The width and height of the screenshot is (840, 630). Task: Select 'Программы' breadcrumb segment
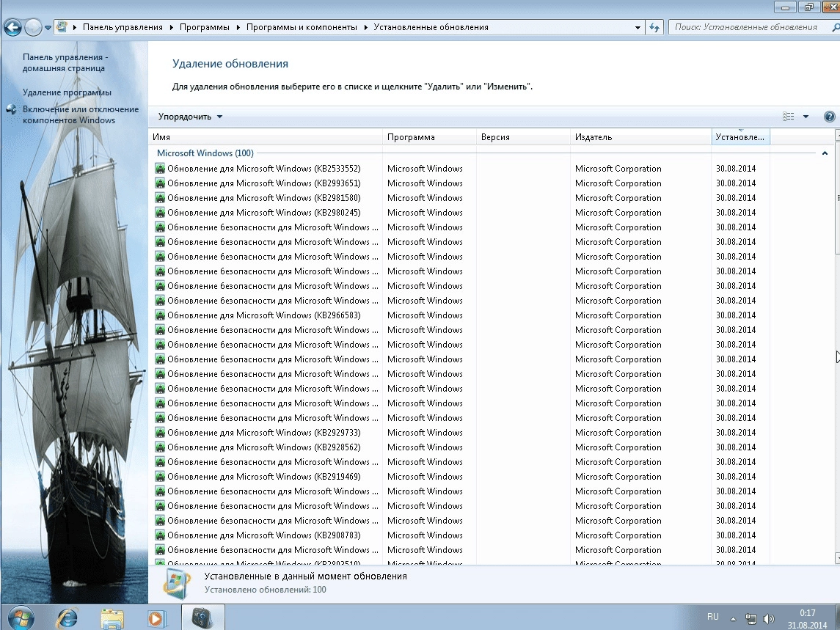coord(205,27)
